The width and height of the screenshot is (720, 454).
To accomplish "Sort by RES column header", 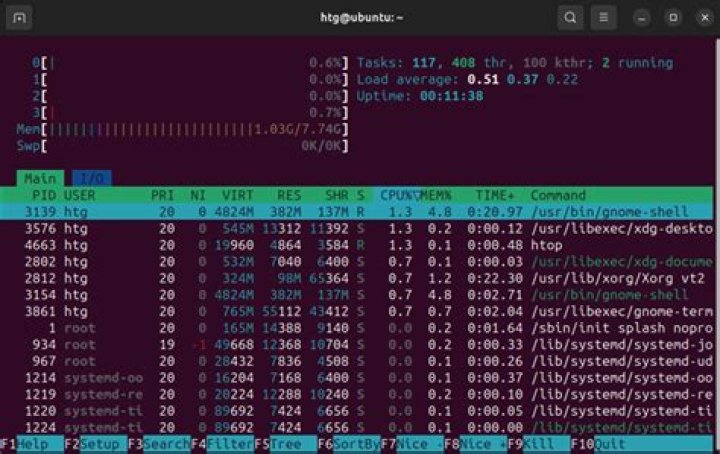I will (289, 196).
